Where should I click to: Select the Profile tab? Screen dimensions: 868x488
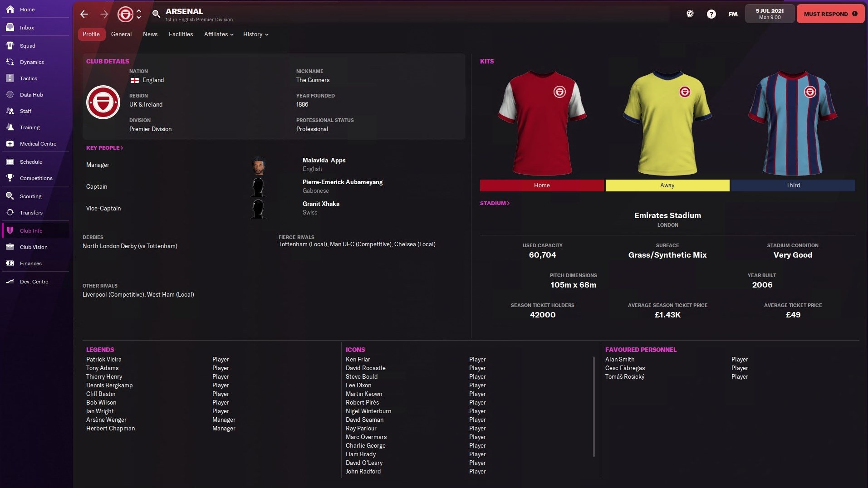tap(91, 34)
